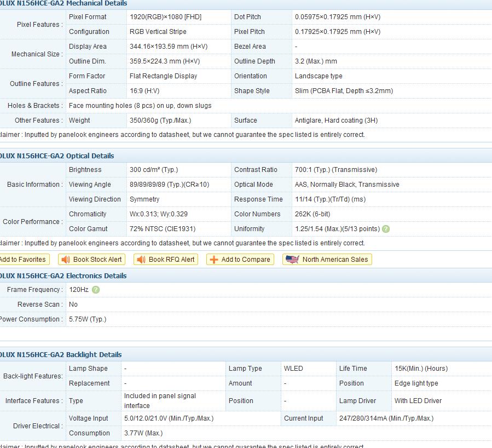
Task: Click the Optical Mode value AAS, Normally Black
Action: click(347, 185)
